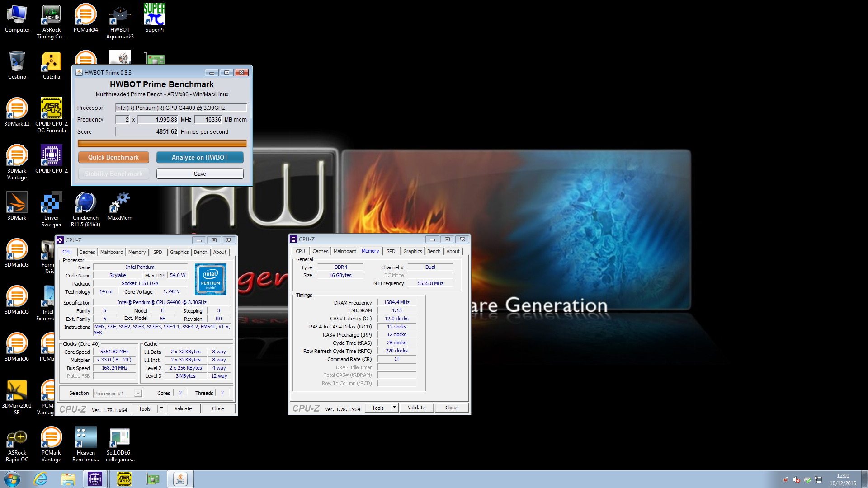Launch PCMark Vantage desktop shortcut
The width and height of the screenshot is (868, 488).
52,445
